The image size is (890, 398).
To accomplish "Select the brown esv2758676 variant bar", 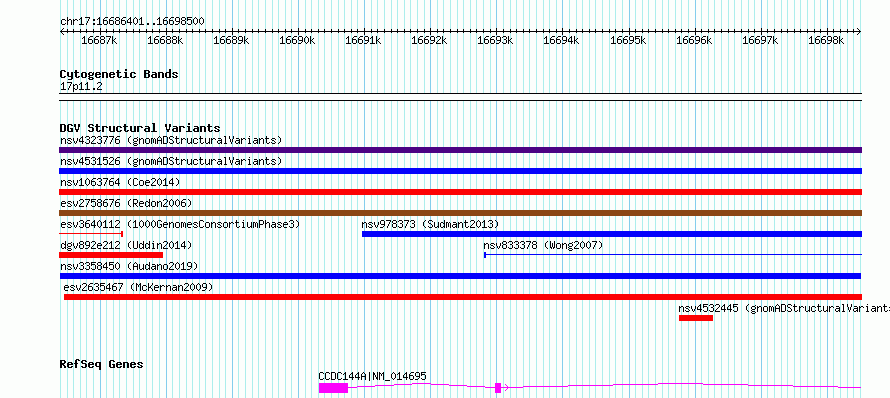I will click(x=460, y=213).
